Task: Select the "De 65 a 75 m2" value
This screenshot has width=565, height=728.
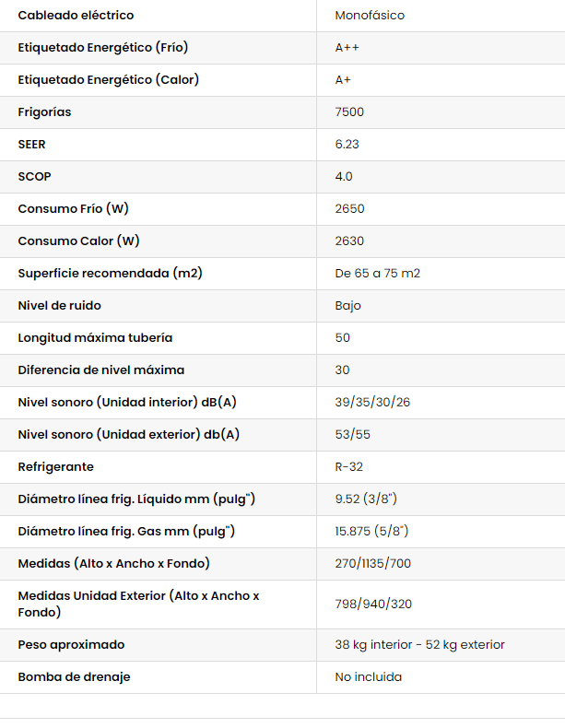Action: coord(378,274)
